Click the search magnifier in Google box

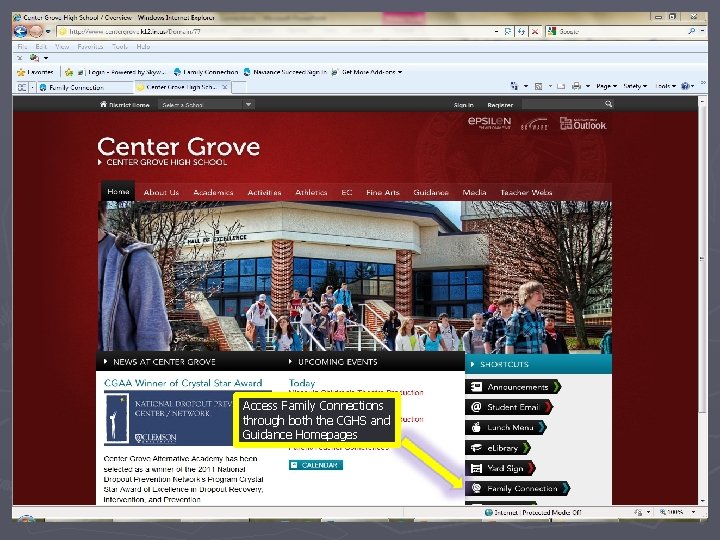(x=692, y=31)
